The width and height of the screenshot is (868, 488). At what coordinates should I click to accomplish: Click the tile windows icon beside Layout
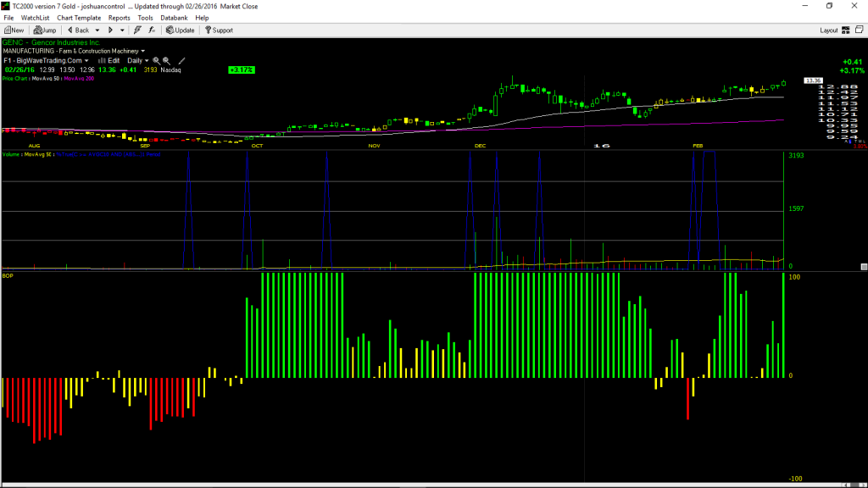(x=860, y=30)
